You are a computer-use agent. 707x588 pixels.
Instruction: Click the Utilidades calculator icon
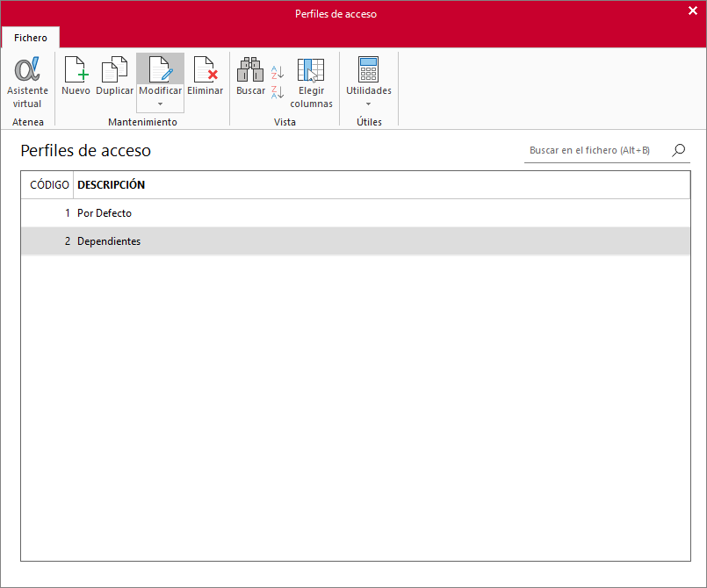pos(368,69)
